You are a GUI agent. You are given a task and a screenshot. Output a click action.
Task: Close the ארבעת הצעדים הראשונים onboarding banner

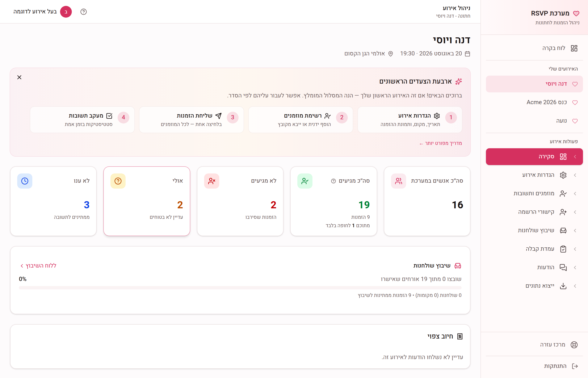(x=19, y=77)
